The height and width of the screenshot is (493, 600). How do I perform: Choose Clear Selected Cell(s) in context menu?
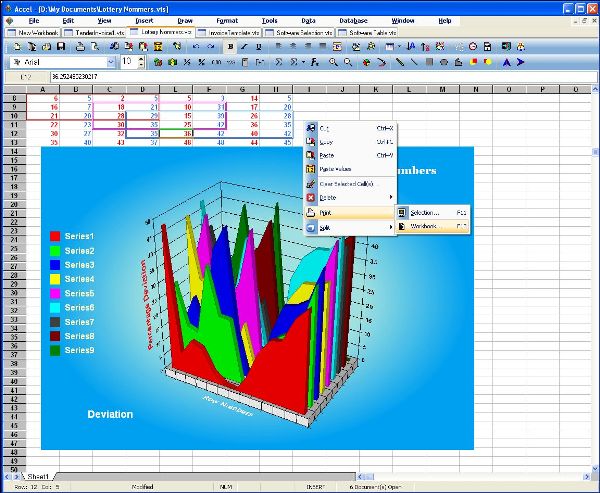pos(351,184)
